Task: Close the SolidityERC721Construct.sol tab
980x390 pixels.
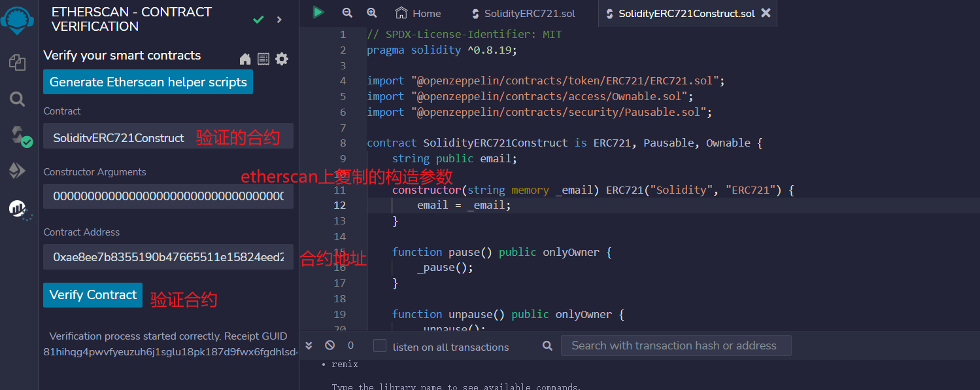Action: coord(766,12)
